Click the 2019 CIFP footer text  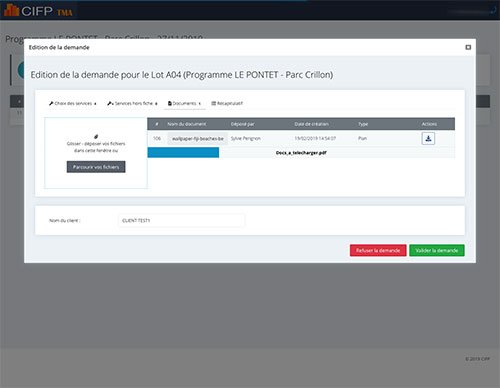coord(477,359)
